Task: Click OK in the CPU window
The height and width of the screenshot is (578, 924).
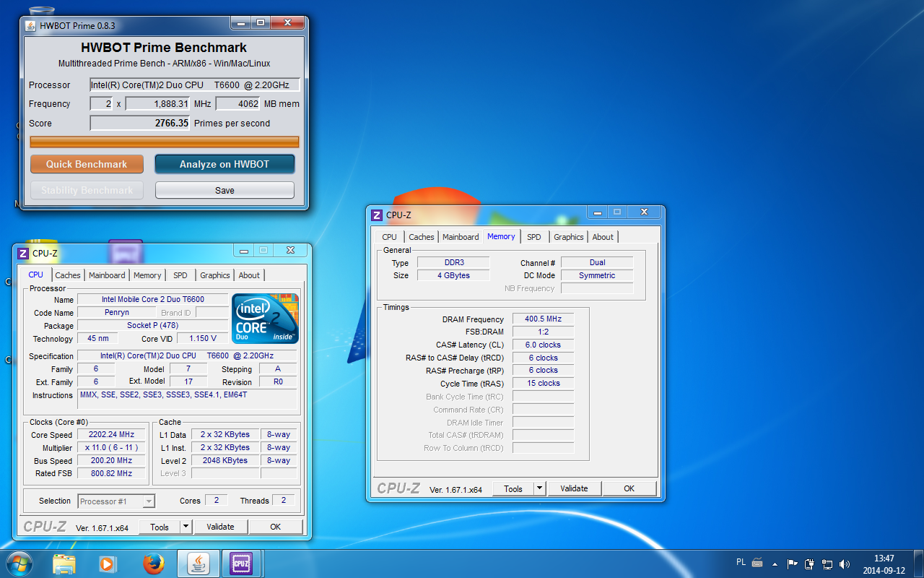Action: click(x=275, y=527)
